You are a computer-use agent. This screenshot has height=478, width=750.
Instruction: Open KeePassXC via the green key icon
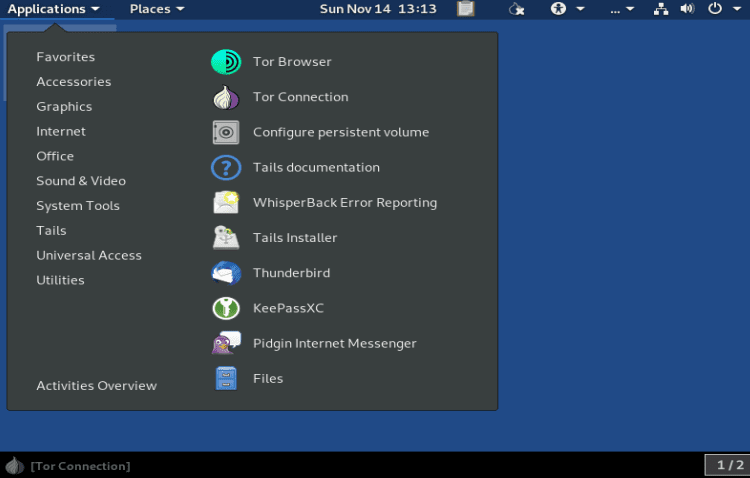[226, 308]
